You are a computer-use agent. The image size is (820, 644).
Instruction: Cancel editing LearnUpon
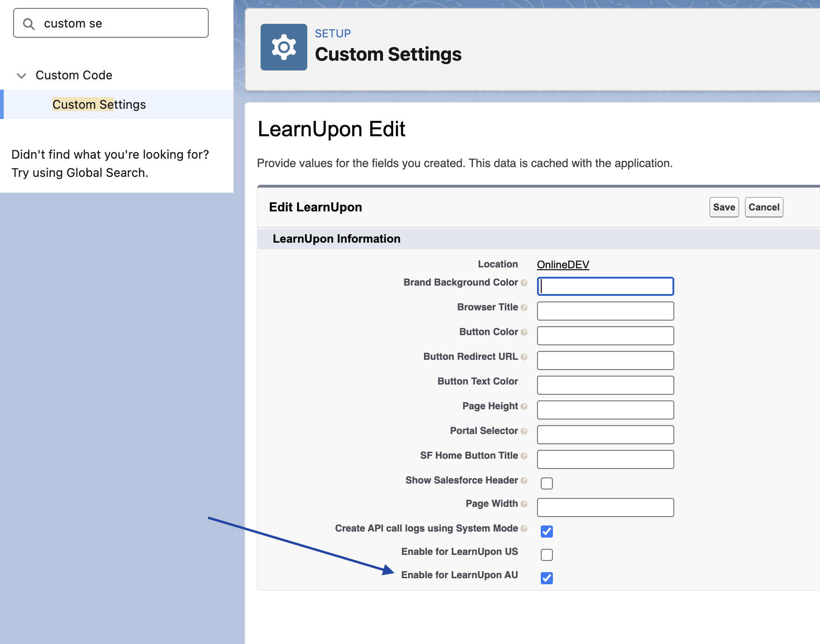(x=764, y=207)
